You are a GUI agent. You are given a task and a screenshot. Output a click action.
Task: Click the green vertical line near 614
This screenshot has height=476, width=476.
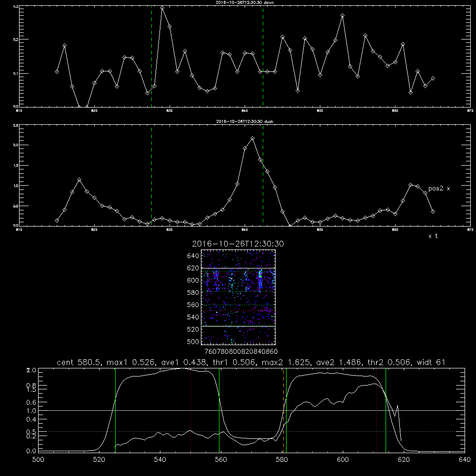386,410
